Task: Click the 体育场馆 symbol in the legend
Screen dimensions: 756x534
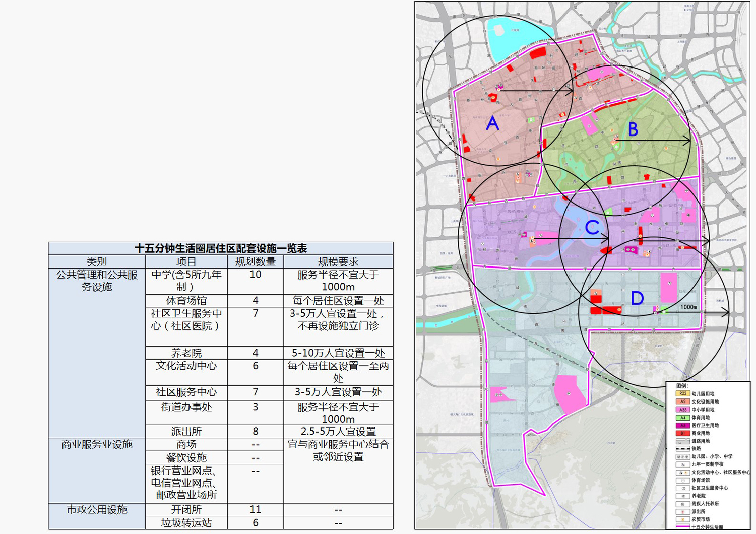Action: tap(683, 480)
